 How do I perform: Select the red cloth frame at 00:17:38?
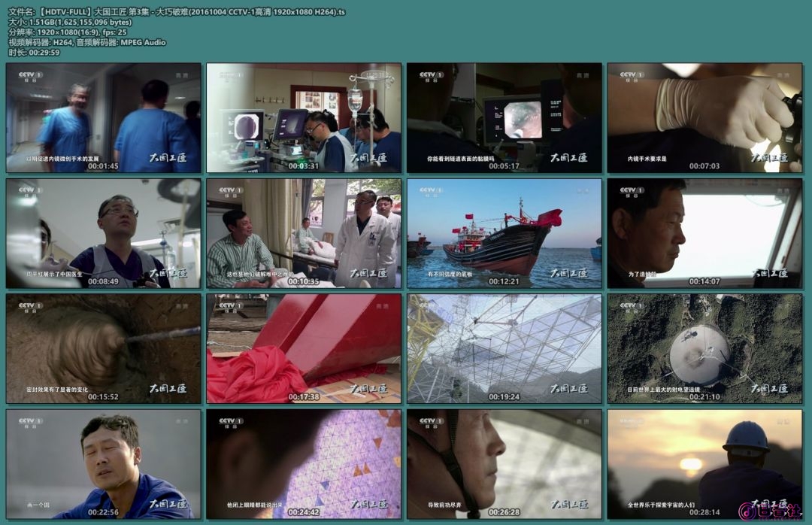pos(304,349)
